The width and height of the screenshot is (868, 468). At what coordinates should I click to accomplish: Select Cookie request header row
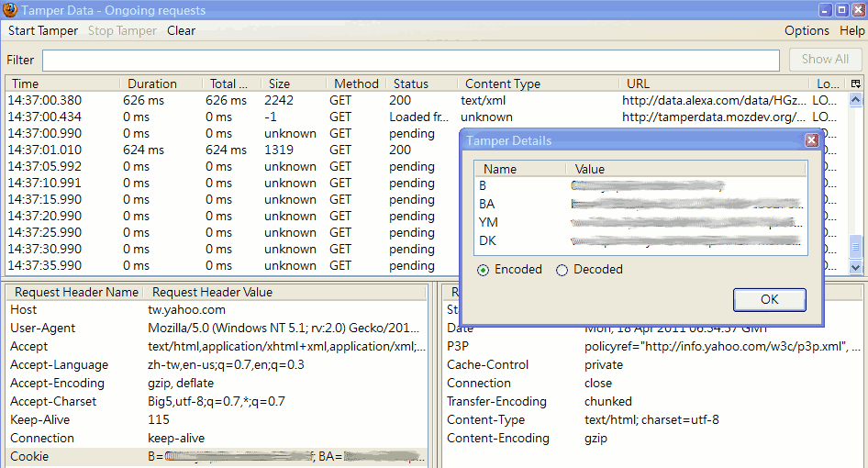[217, 456]
